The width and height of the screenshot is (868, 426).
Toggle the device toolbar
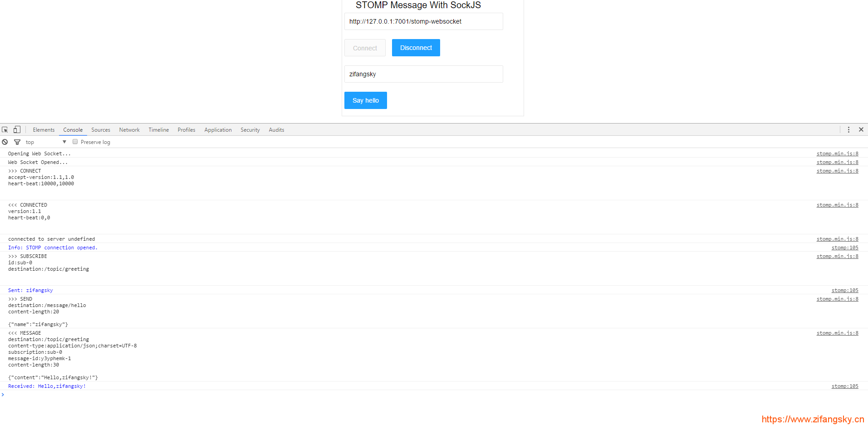tap(16, 129)
